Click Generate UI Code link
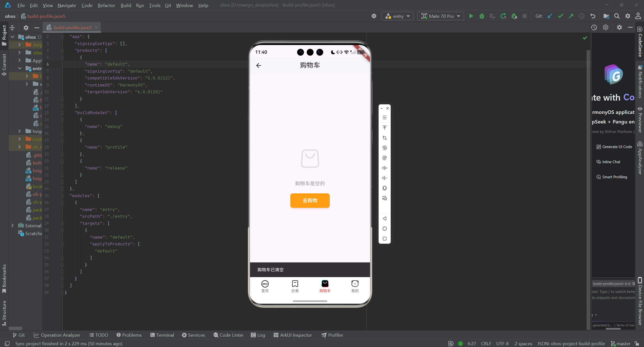Screen dimensions: 644x347 pos(614,147)
